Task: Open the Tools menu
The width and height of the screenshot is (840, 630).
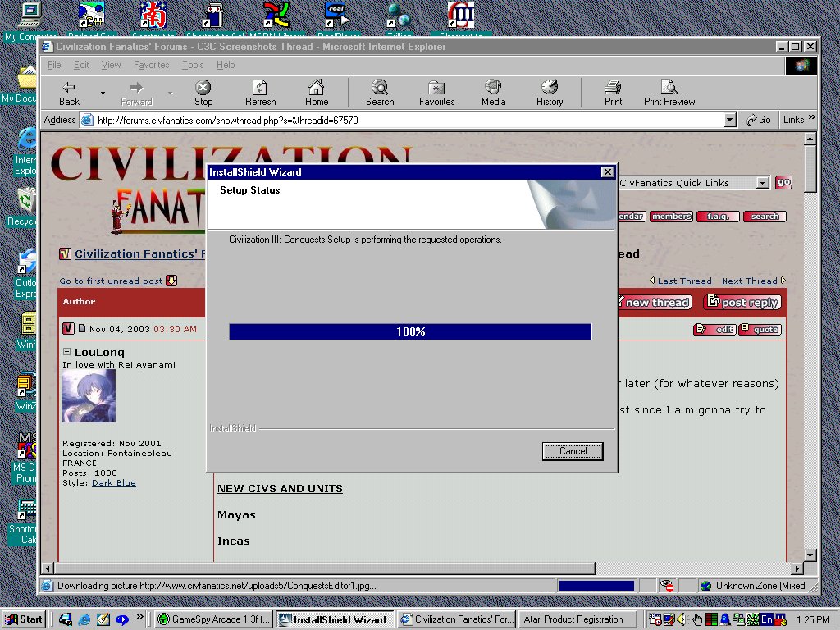Action: pos(193,65)
